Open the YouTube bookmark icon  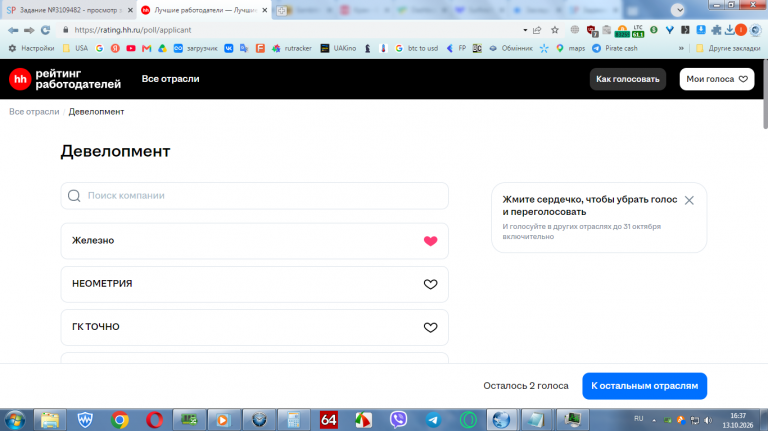(131, 48)
